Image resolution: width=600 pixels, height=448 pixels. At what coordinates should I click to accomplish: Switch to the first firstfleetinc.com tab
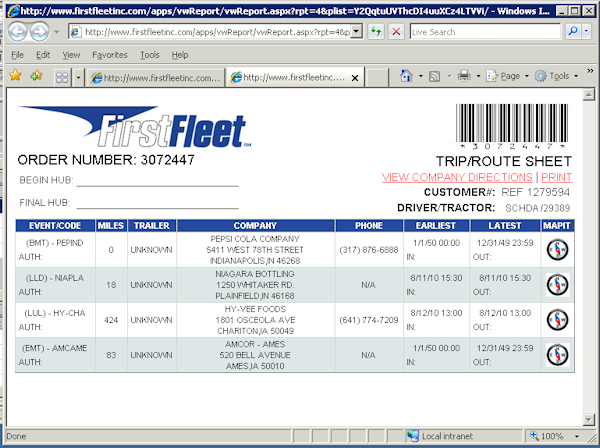tap(155, 77)
